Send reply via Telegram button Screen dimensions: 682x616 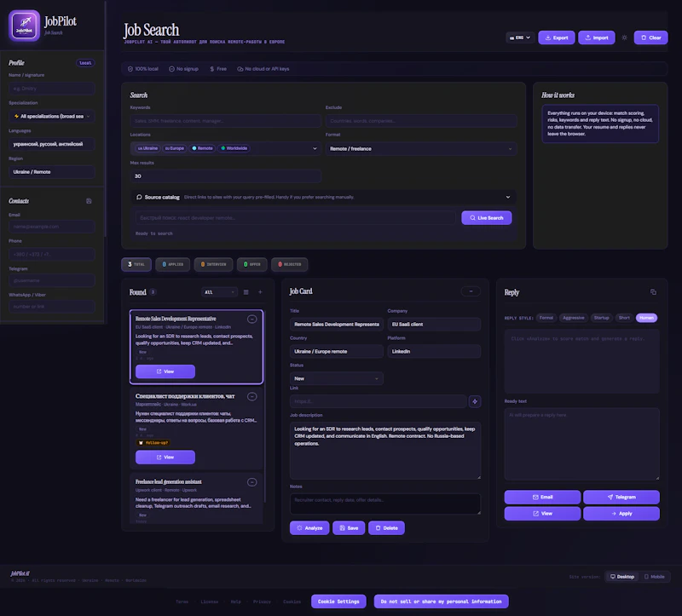621,497
